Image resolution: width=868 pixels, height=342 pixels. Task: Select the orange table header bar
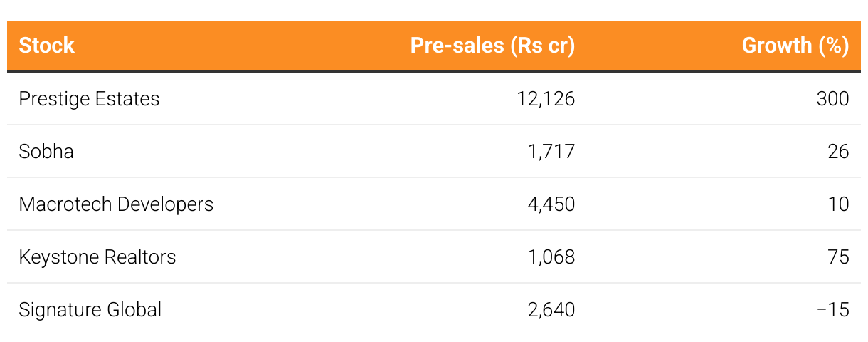point(434,46)
